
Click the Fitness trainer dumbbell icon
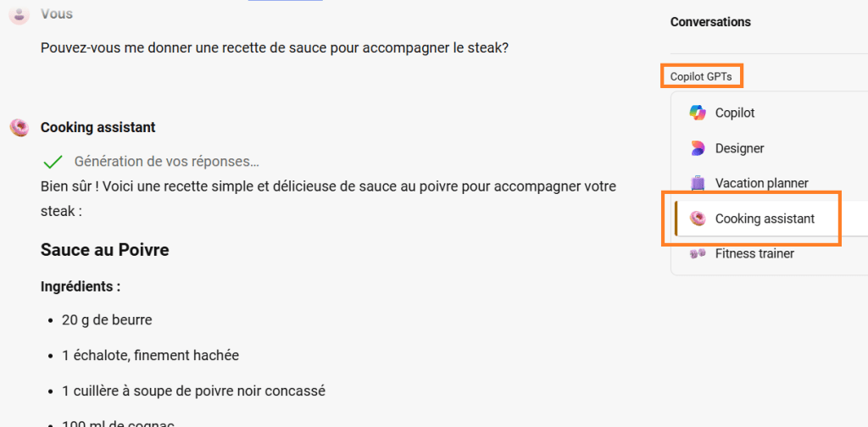(x=698, y=253)
